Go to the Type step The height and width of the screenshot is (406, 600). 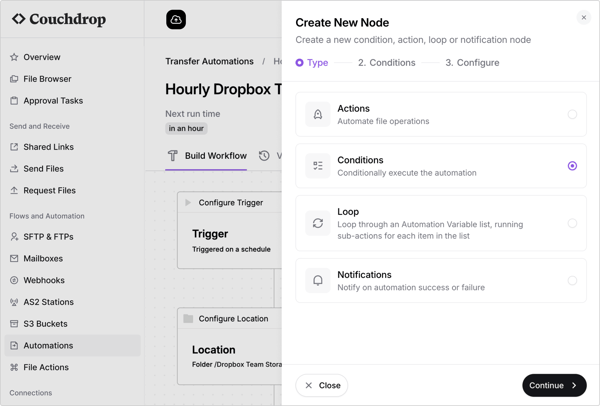tap(312, 63)
